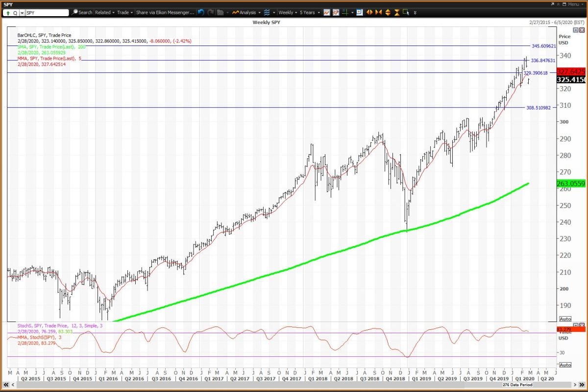Open the Trade dropdown menu
The width and height of the screenshot is (588, 392).
tap(125, 12)
